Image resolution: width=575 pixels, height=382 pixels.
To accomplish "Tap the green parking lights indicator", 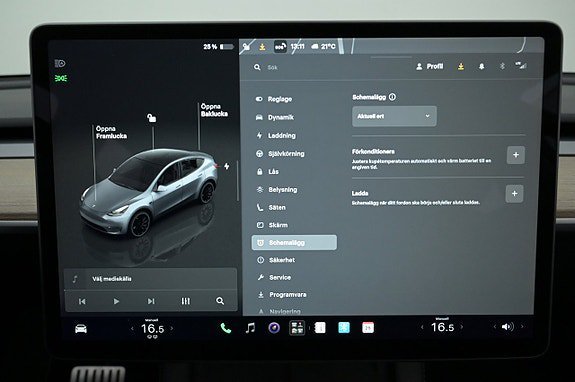I will [61, 78].
